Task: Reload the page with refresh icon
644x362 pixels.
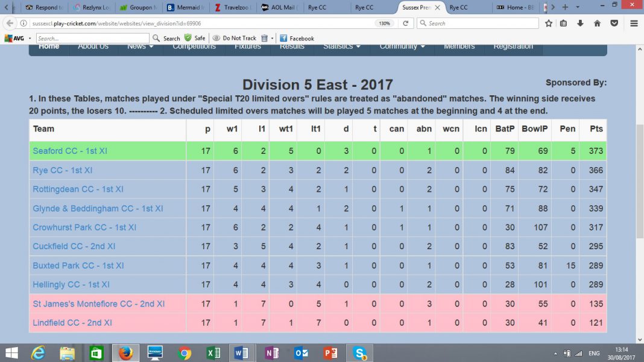Action: click(406, 24)
